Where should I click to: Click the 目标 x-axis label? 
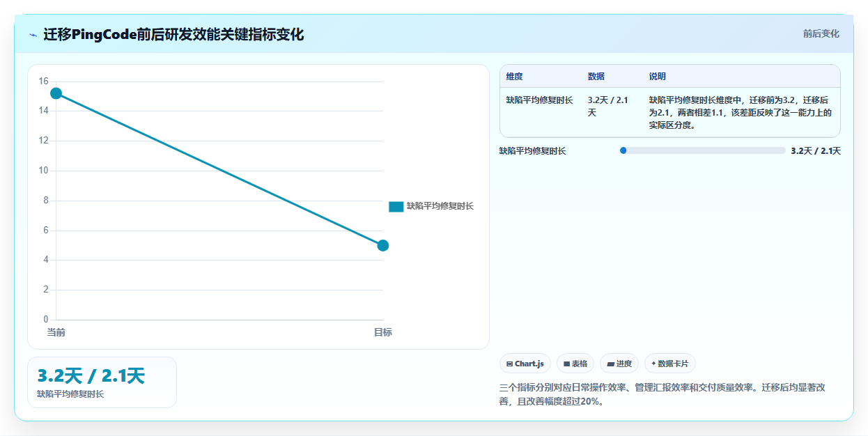pyautogui.click(x=382, y=332)
